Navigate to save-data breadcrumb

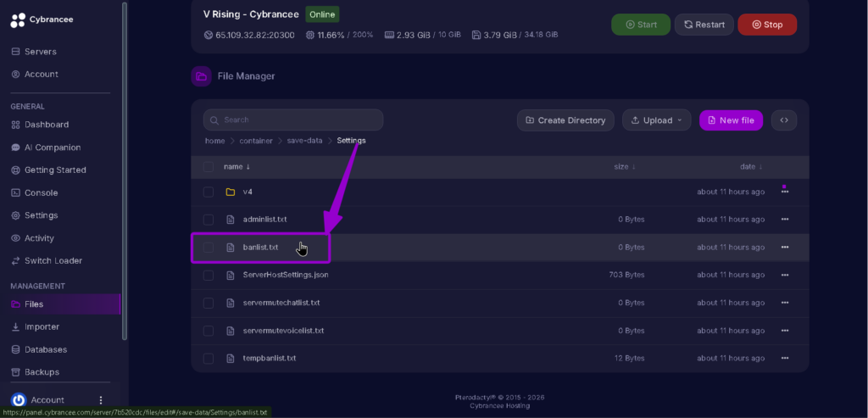click(304, 141)
